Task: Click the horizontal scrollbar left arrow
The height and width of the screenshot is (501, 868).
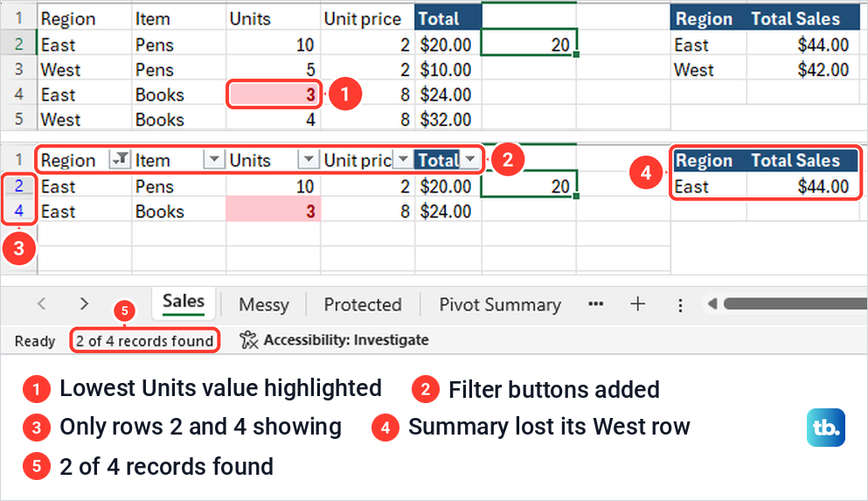Action: 712,303
